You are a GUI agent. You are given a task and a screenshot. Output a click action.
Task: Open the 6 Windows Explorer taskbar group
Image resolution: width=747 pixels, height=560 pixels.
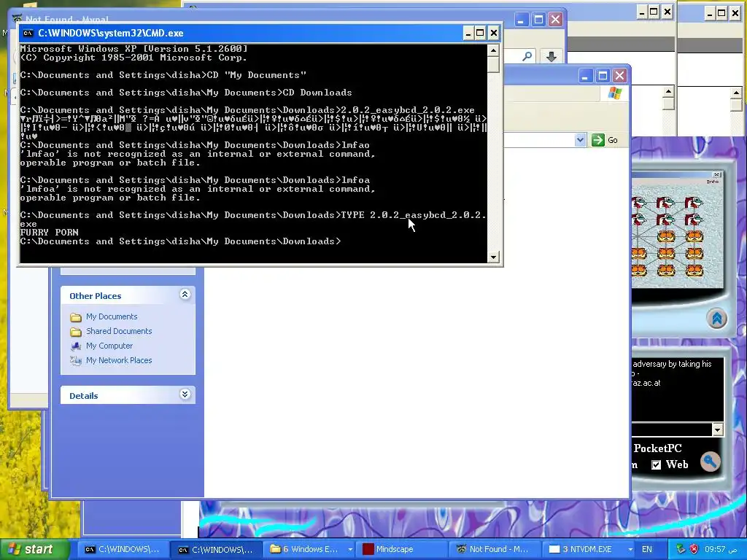pos(310,549)
